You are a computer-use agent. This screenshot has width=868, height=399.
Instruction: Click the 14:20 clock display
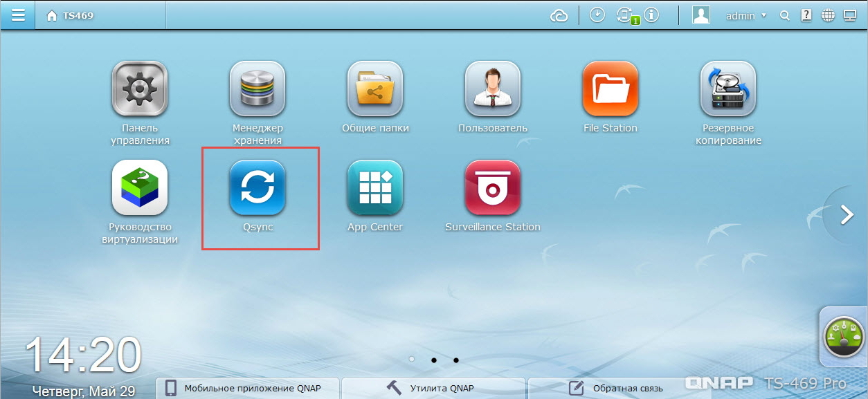83,355
